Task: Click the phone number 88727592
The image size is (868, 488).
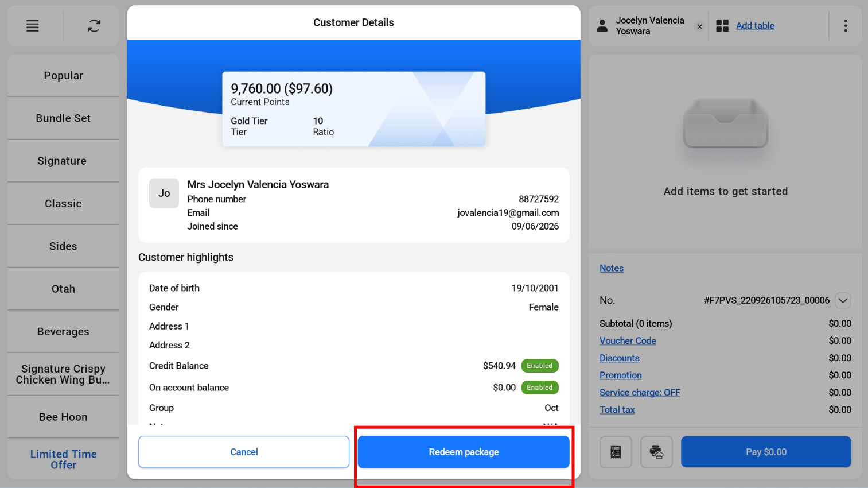Action: tap(539, 199)
